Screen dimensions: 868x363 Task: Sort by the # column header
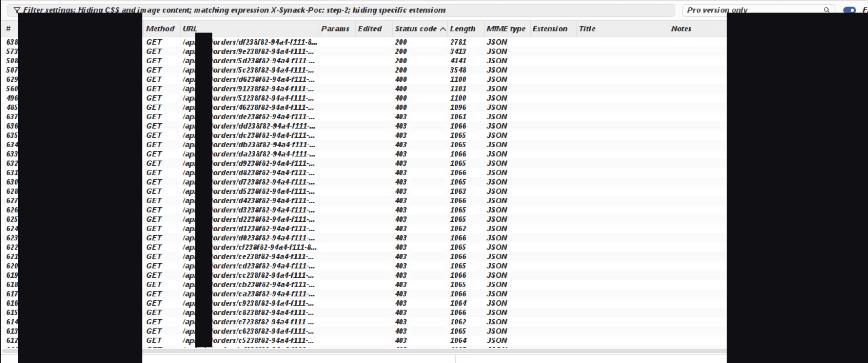(8, 29)
